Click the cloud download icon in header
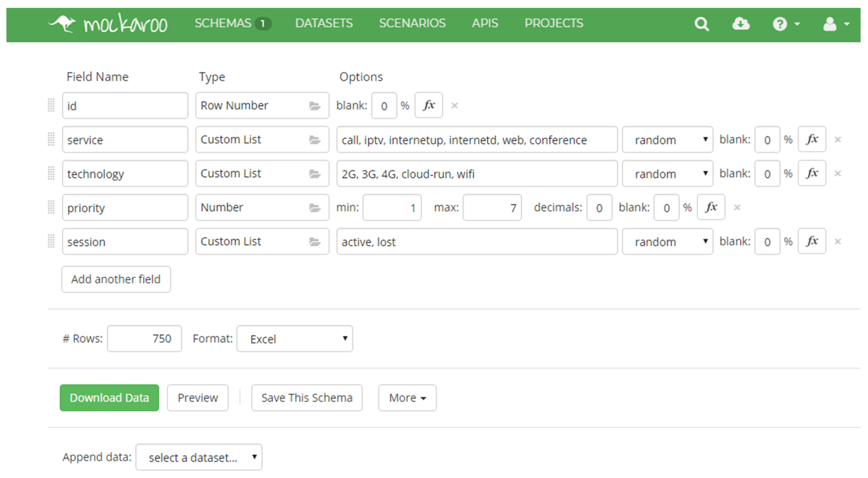This screenshot has width=868, height=478. 741,23
